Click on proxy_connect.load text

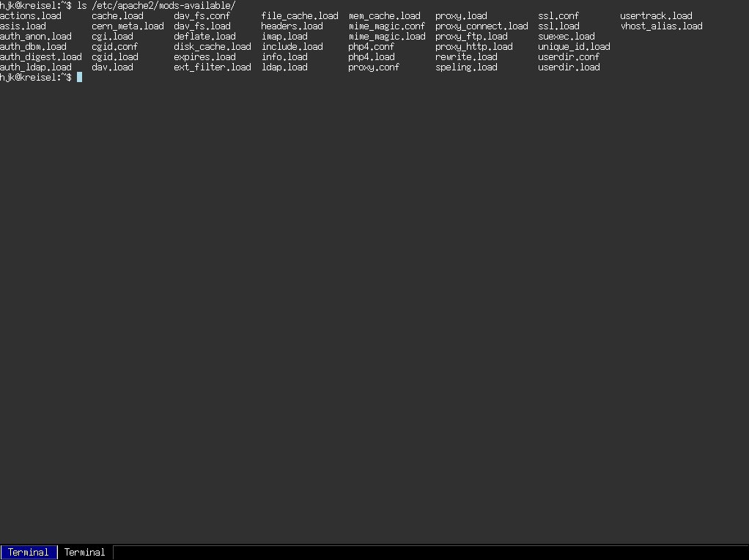click(x=481, y=26)
